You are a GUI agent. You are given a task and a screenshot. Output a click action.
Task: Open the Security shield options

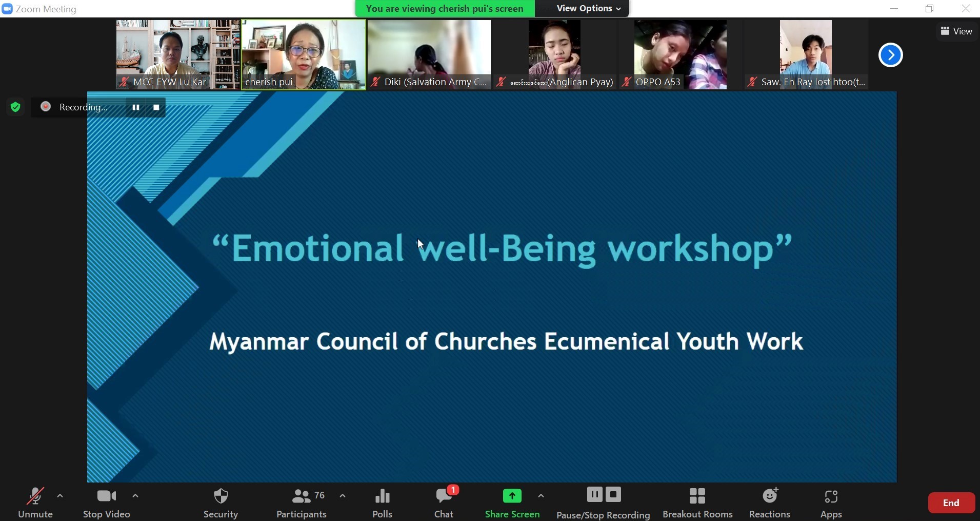(x=221, y=503)
